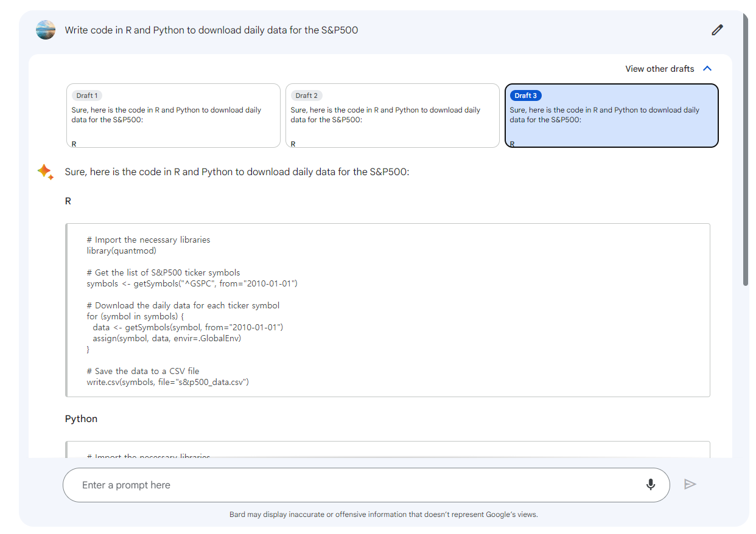756x534 pixels.
Task: Click the getSymbols("^GSPC") code line
Action: [x=192, y=283]
